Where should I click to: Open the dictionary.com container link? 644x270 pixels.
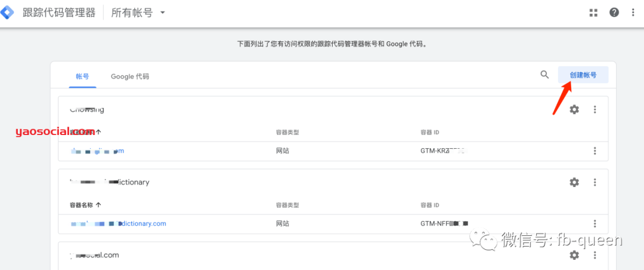(118, 223)
